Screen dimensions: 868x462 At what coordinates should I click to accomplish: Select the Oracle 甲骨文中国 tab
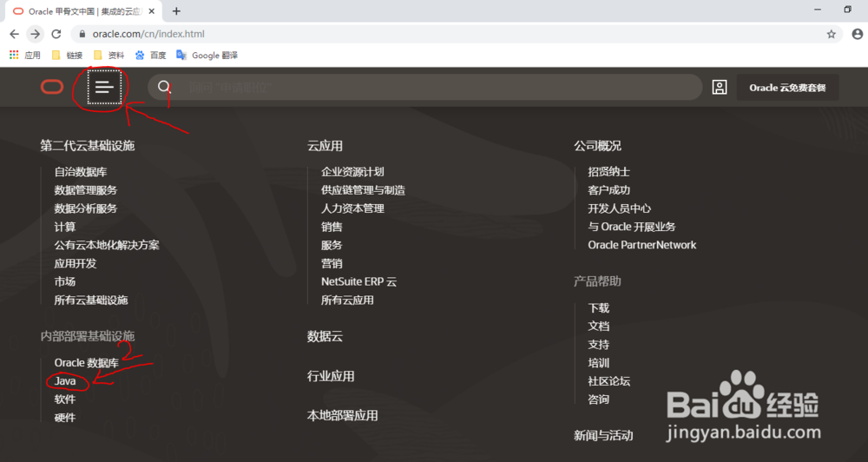click(x=83, y=11)
